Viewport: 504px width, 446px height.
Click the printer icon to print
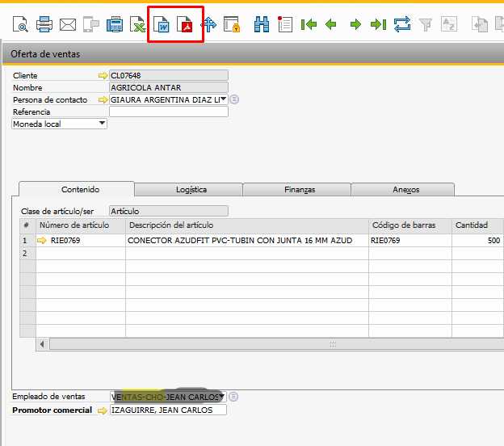(44, 25)
